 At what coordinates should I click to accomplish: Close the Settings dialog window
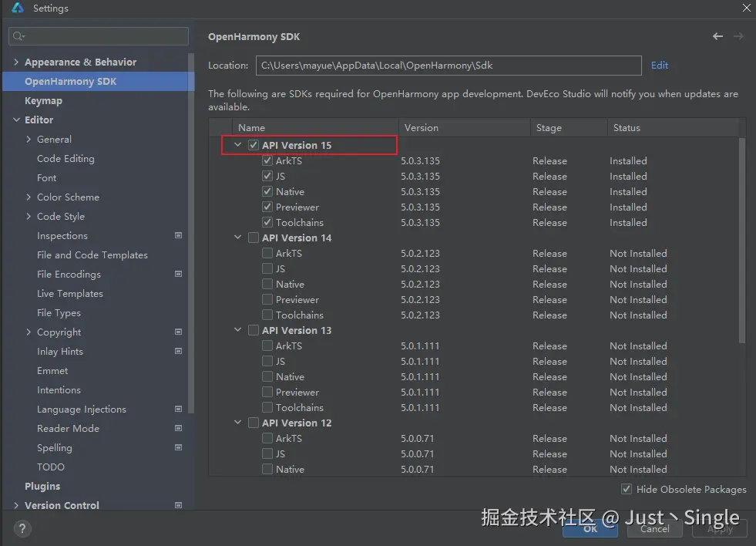746,8
